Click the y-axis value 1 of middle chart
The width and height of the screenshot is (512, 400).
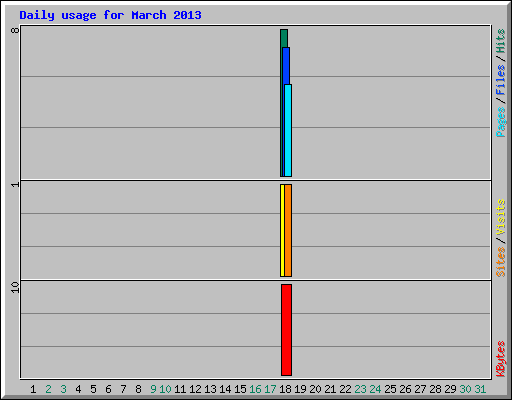coord(15,184)
